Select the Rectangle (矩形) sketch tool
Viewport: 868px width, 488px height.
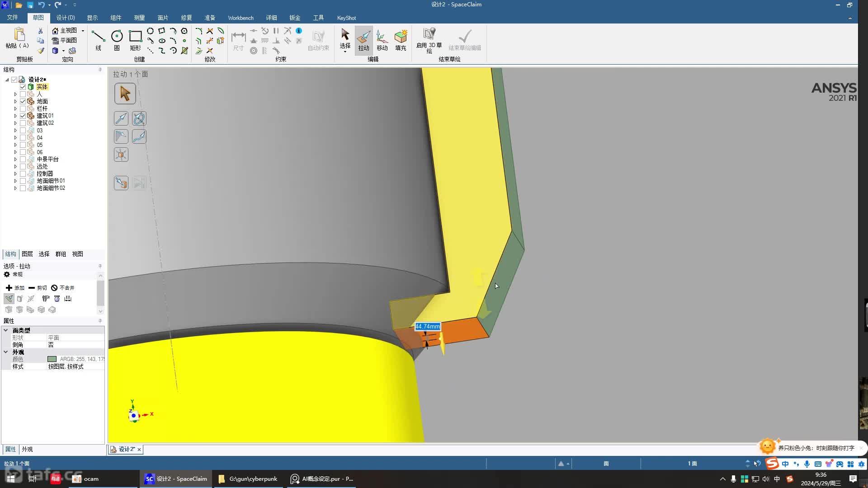[x=135, y=40]
